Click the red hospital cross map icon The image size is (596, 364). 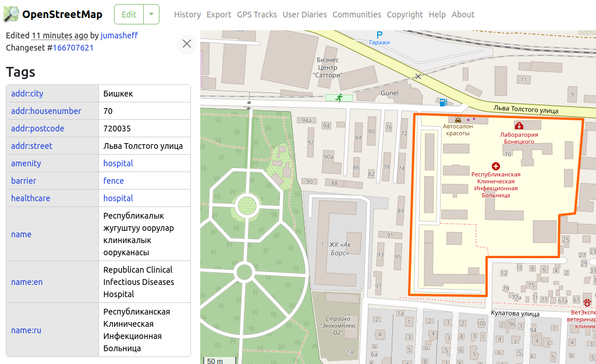496,166
